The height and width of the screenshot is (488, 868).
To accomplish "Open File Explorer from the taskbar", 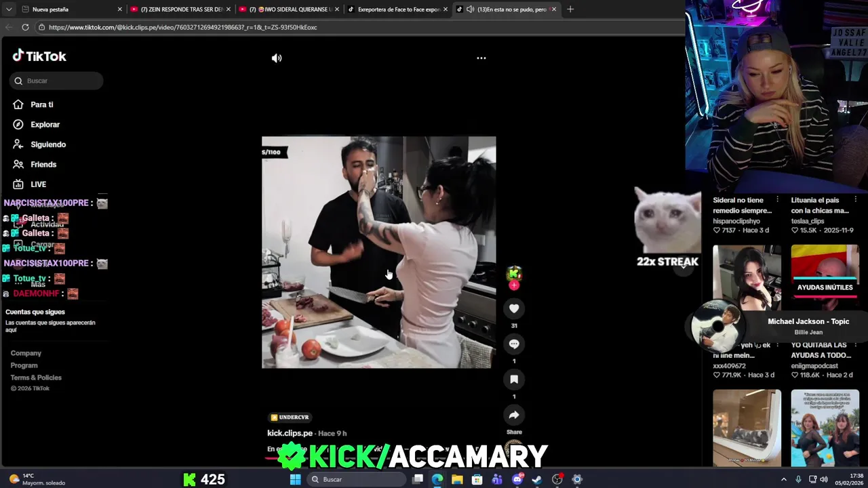I will click(457, 479).
